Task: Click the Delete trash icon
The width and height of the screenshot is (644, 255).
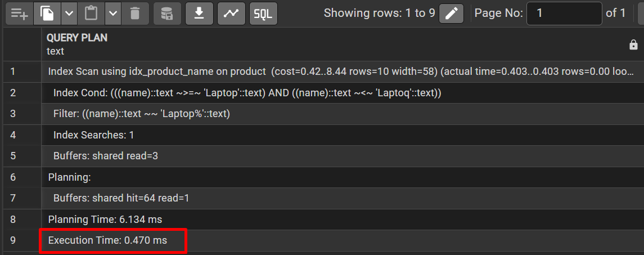Action: point(135,13)
